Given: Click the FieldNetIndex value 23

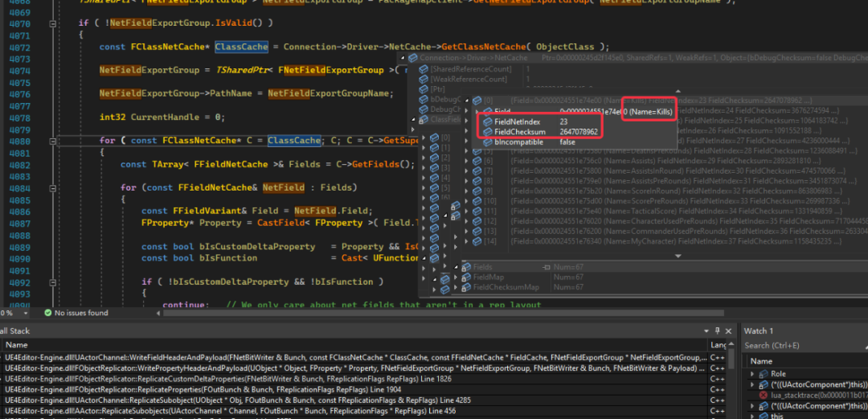Looking at the screenshot, I should pos(563,121).
